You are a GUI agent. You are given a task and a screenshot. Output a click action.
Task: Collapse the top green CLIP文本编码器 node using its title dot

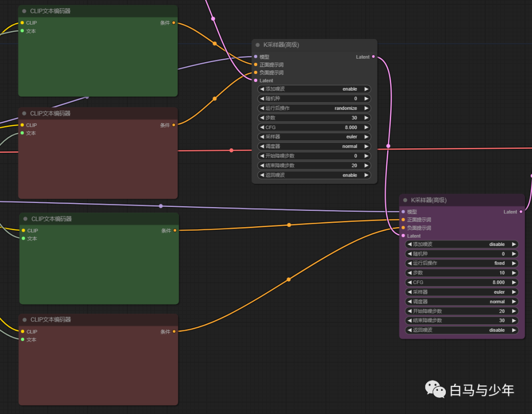[24, 11]
